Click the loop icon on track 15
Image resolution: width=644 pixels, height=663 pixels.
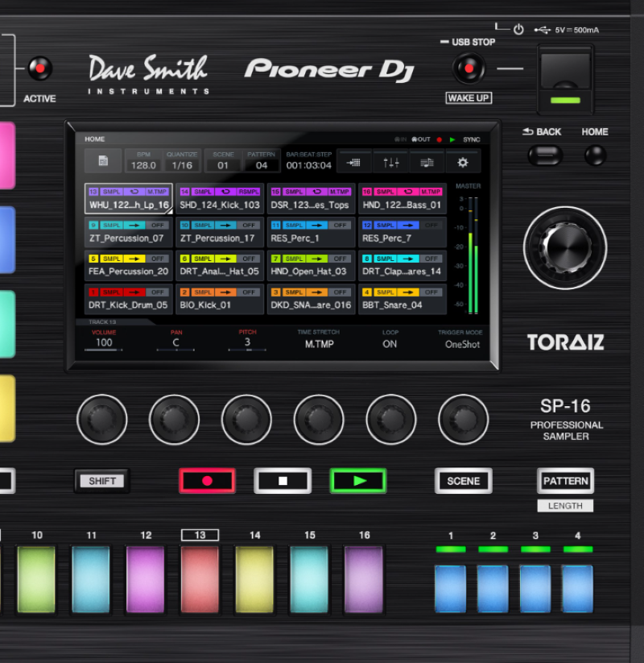click(x=316, y=192)
